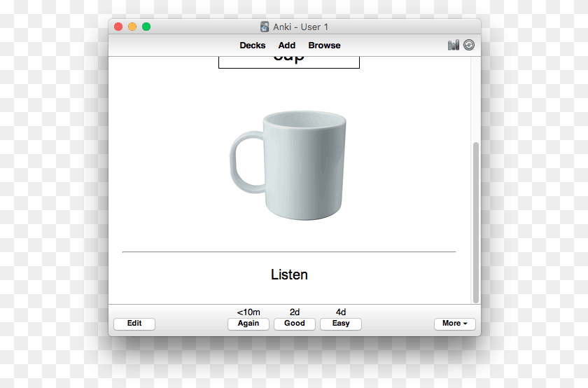Viewport: 588px width, 388px height.
Task: Maximize the Anki window with green button
Action: pyautogui.click(x=146, y=27)
